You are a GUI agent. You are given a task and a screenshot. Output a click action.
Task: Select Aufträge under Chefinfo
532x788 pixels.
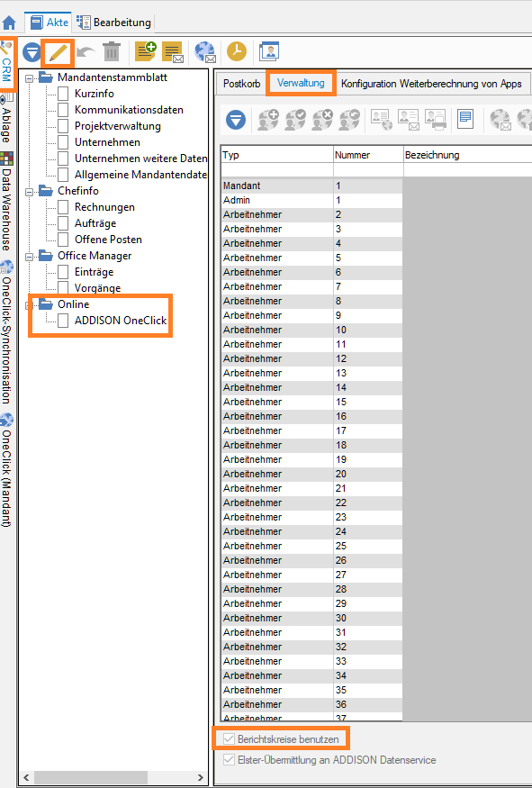pyautogui.click(x=95, y=223)
